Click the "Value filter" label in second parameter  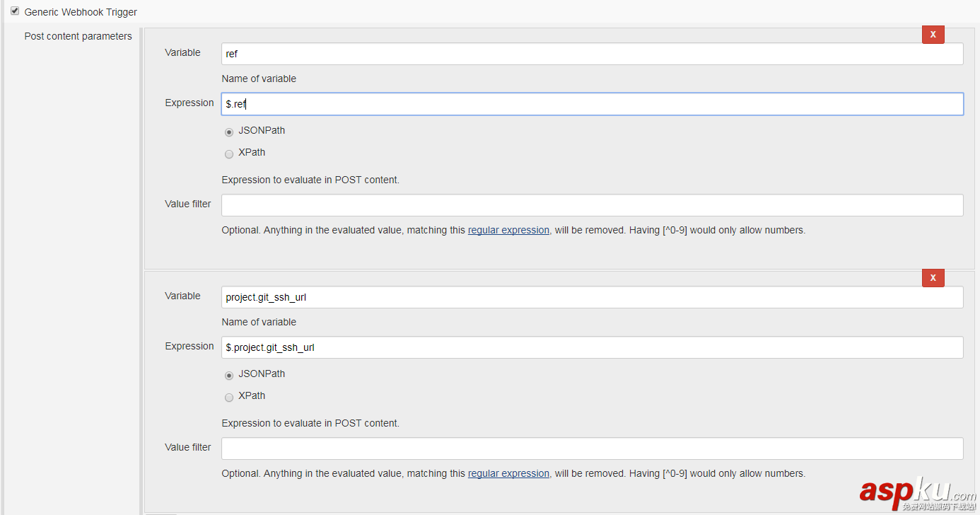187,447
